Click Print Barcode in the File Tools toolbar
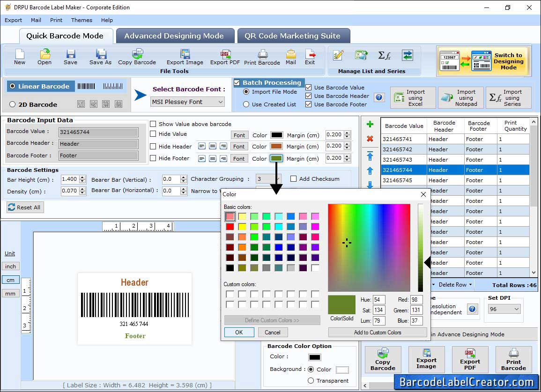541x392 pixels. (262, 57)
